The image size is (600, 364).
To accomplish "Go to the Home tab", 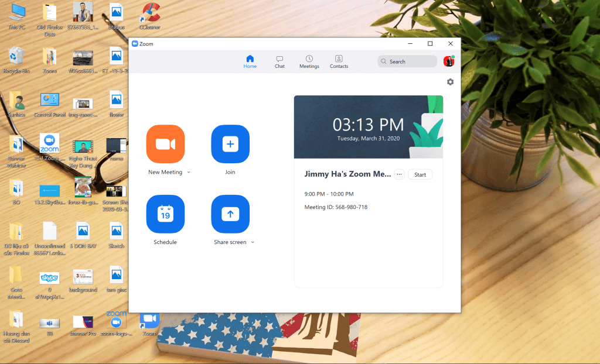I will coord(250,61).
